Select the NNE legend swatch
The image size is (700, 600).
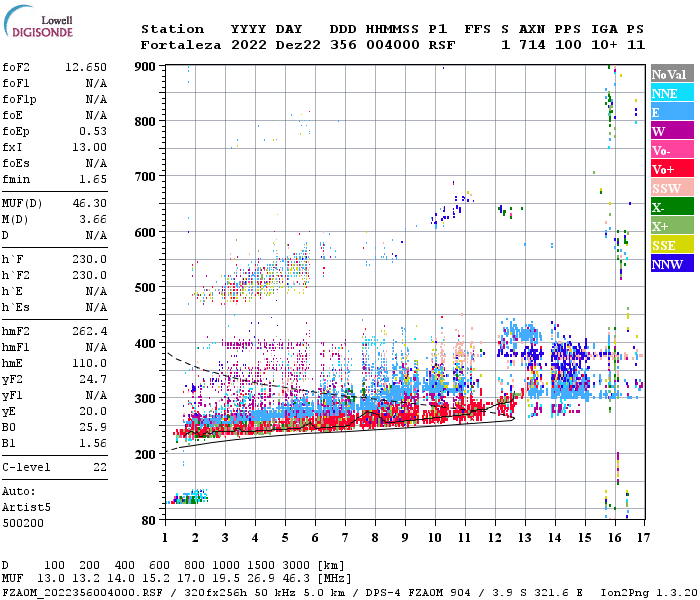(x=672, y=93)
